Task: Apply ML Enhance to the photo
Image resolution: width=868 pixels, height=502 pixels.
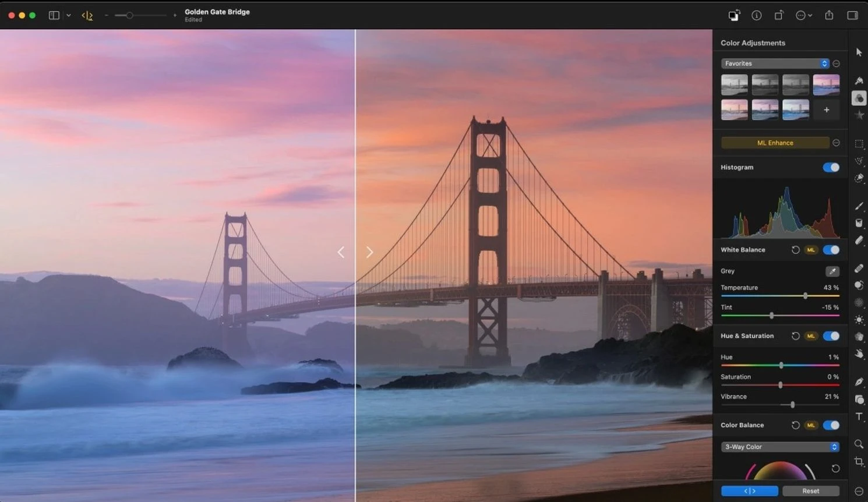Action: (775, 142)
